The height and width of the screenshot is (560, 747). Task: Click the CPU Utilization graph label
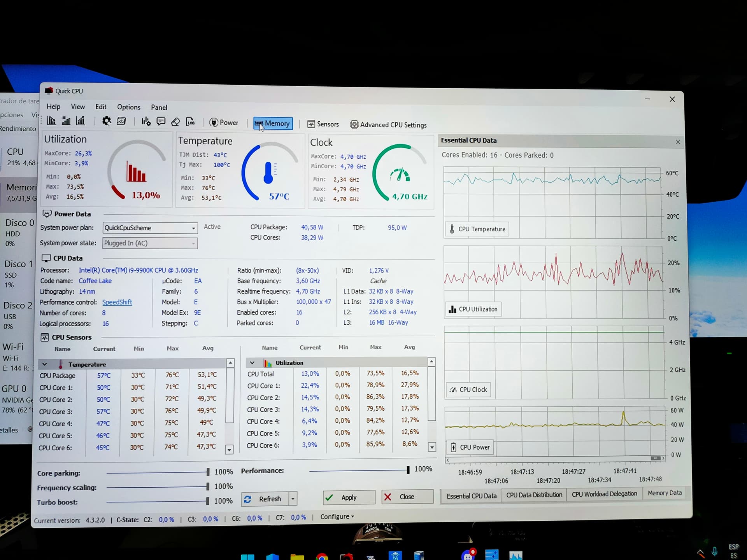click(x=473, y=309)
